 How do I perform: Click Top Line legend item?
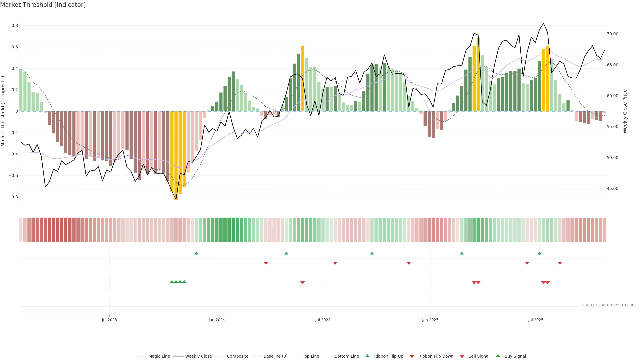pos(311,356)
